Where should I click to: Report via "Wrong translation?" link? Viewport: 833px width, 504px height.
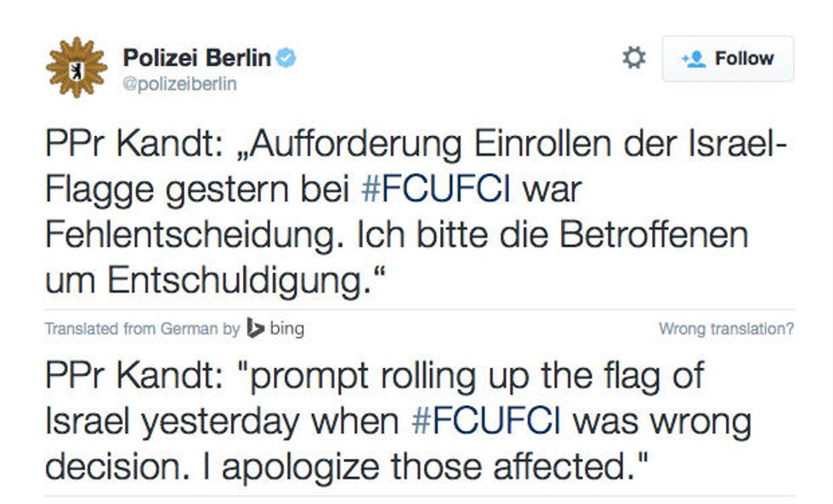pyautogui.click(x=726, y=329)
